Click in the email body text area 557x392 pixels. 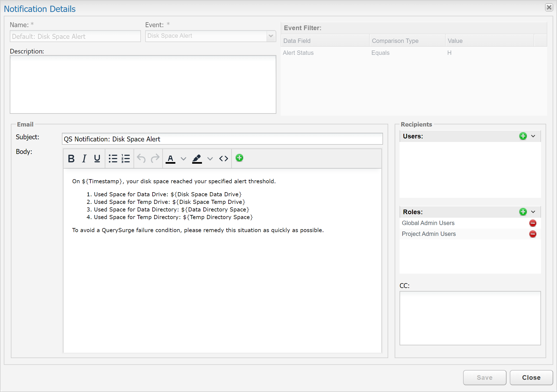coord(222,261)
